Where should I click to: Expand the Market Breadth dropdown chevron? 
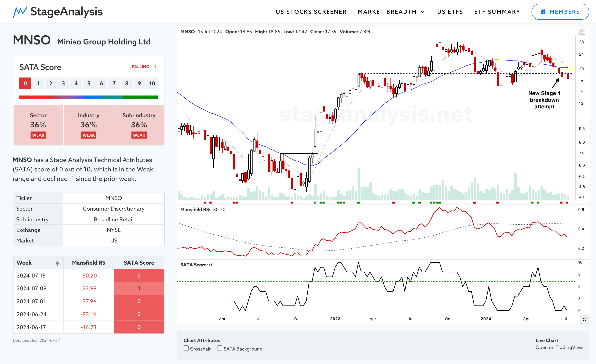(x=423, y=12)
